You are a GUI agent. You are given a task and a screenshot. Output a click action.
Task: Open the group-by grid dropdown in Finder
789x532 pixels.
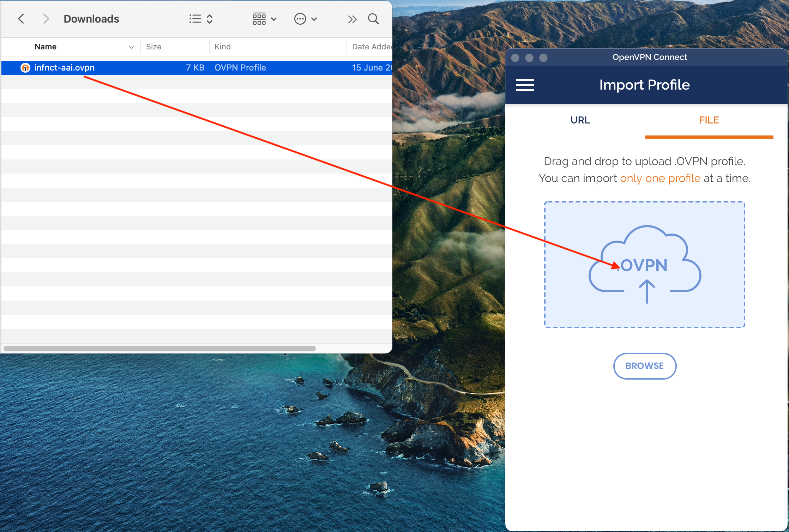click(x=265, y=19)
